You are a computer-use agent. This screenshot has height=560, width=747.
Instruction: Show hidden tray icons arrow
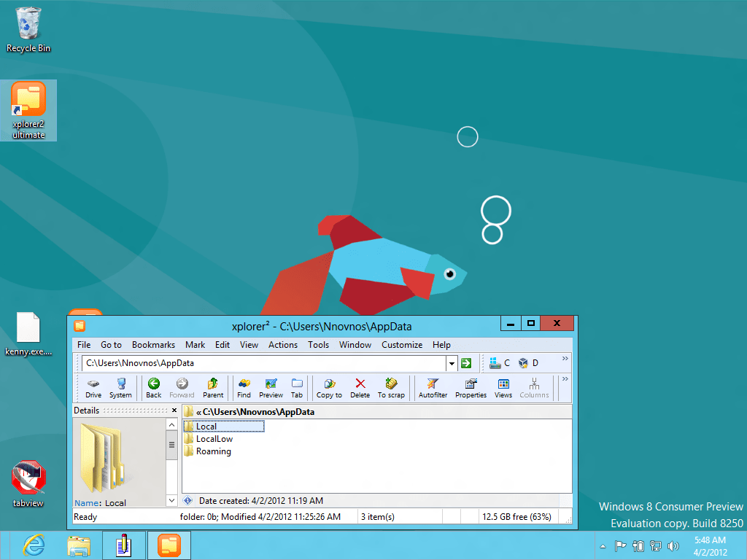tap(603, 547)
